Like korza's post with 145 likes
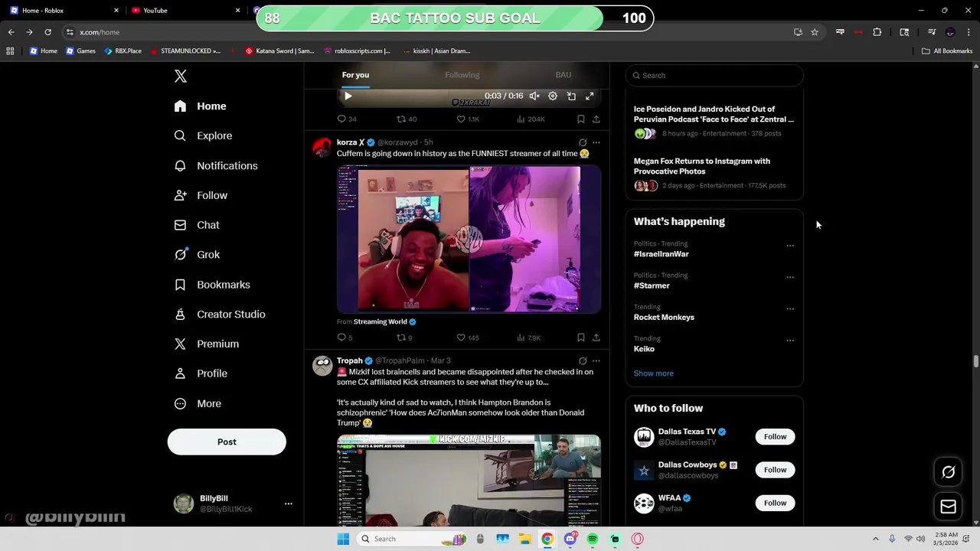The height and width of the screenshot is (551, 980). tap(468, 337)
